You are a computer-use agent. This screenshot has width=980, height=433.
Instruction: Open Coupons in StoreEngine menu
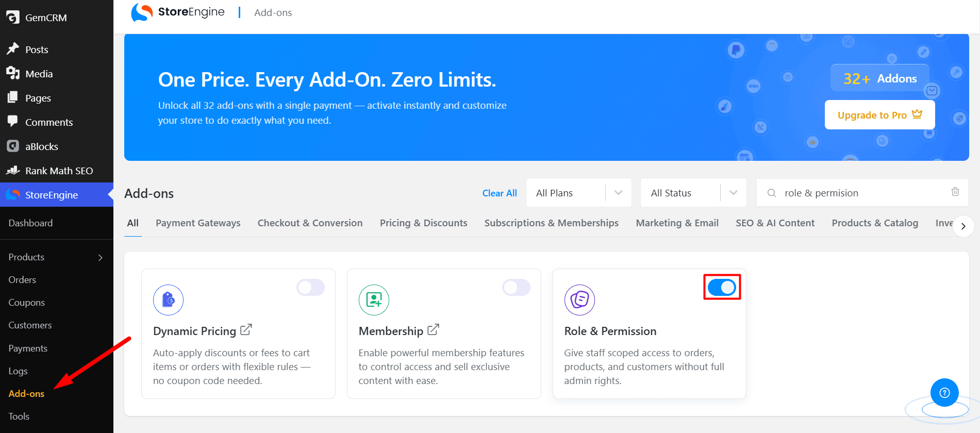coord(26,302)
